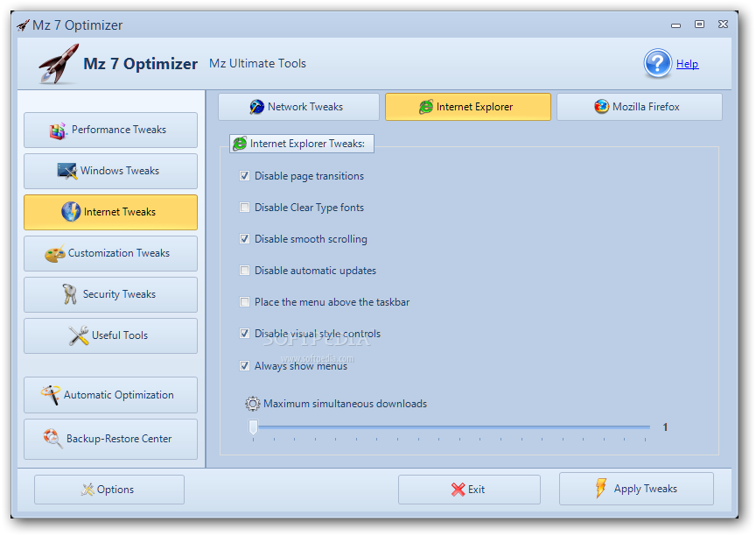Click the red X icon on Exit

tap(458, 490)
